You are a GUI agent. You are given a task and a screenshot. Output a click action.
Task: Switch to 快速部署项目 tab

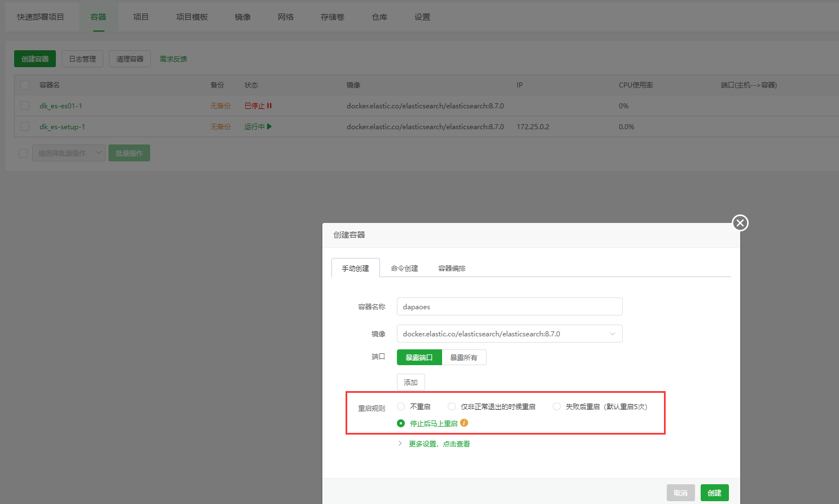(41, 17)
